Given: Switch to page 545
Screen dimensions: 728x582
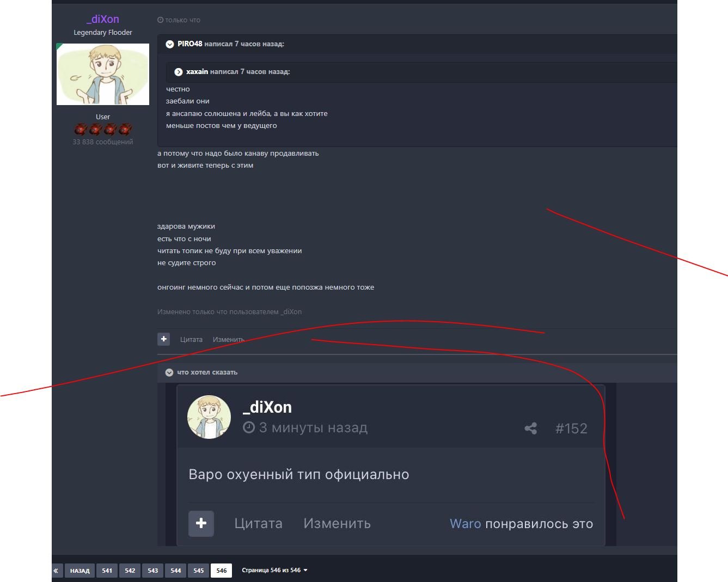Looking at the screenshot, I should 199,571.
